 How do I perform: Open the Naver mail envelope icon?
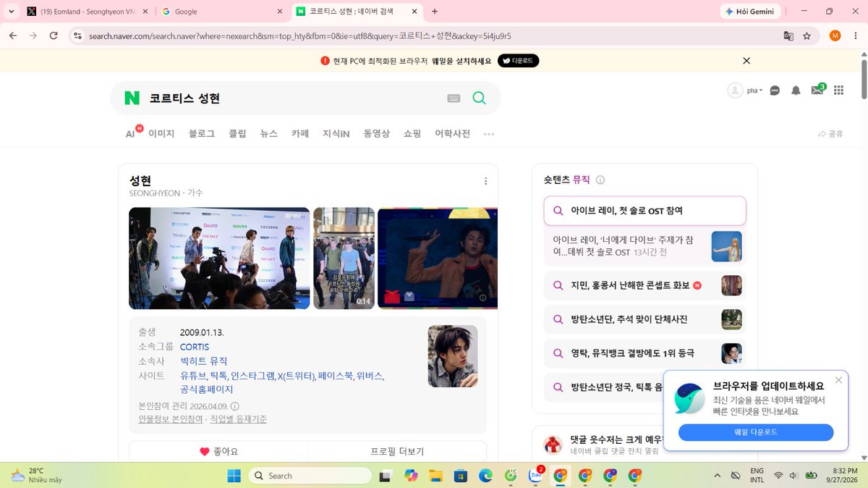[817, 90]
